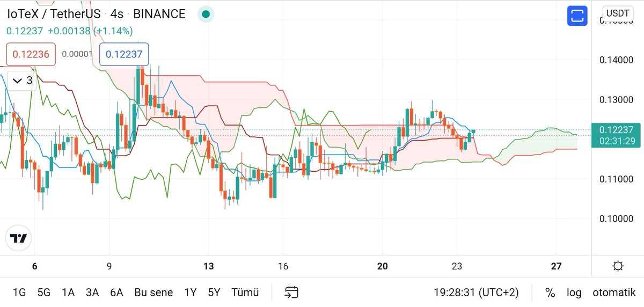The width and height of the screenshot is (644, 307).
Task: Click the TradingView logo
Action: click(x=19, y=239)
